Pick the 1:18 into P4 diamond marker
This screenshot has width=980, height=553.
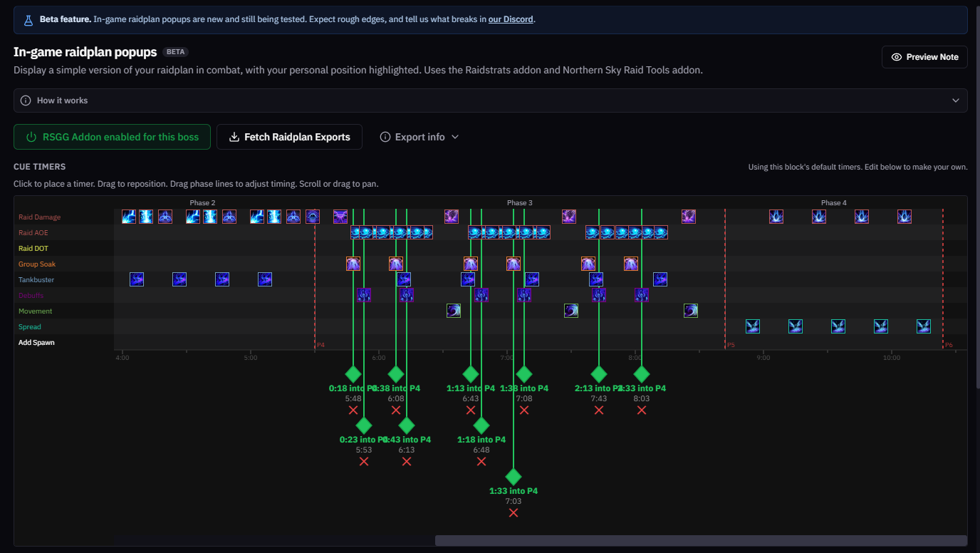tap(481, 425)
